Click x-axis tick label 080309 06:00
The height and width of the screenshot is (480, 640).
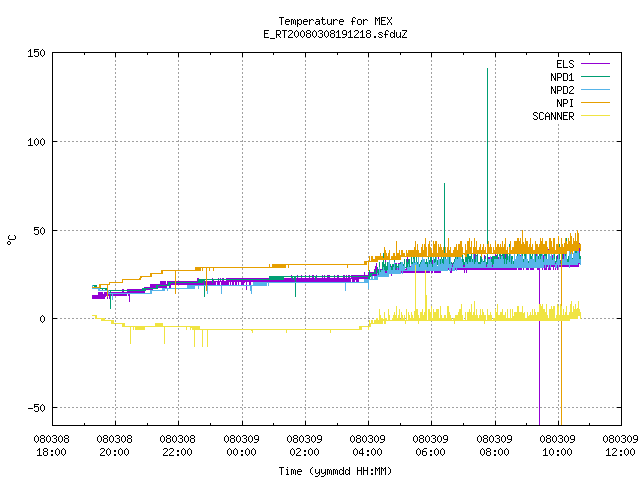pos(431,446)
